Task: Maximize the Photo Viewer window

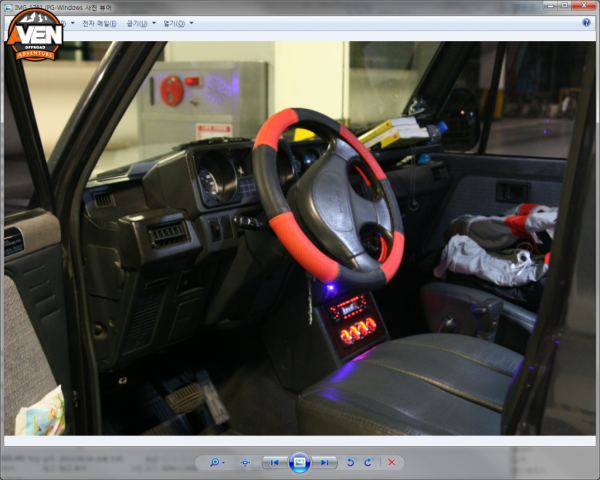Action: tap(564, 5)
